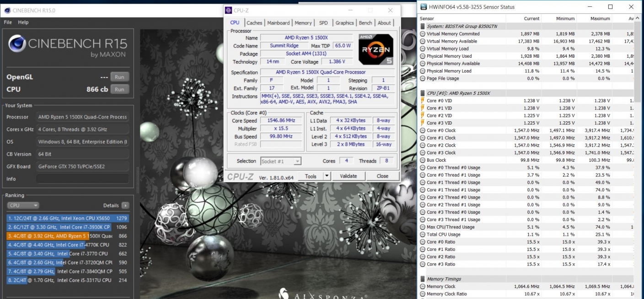Run the OpenGL benchmark in Cinebench
Image resolution: width=644 pixels, height=299 pixels.
pyautogui.click(x=119, y=77)
